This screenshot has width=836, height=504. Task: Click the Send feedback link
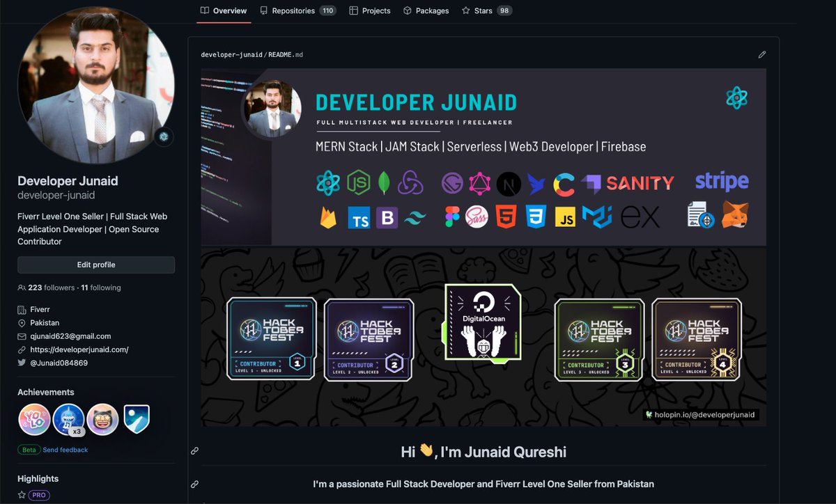[65, 450]
